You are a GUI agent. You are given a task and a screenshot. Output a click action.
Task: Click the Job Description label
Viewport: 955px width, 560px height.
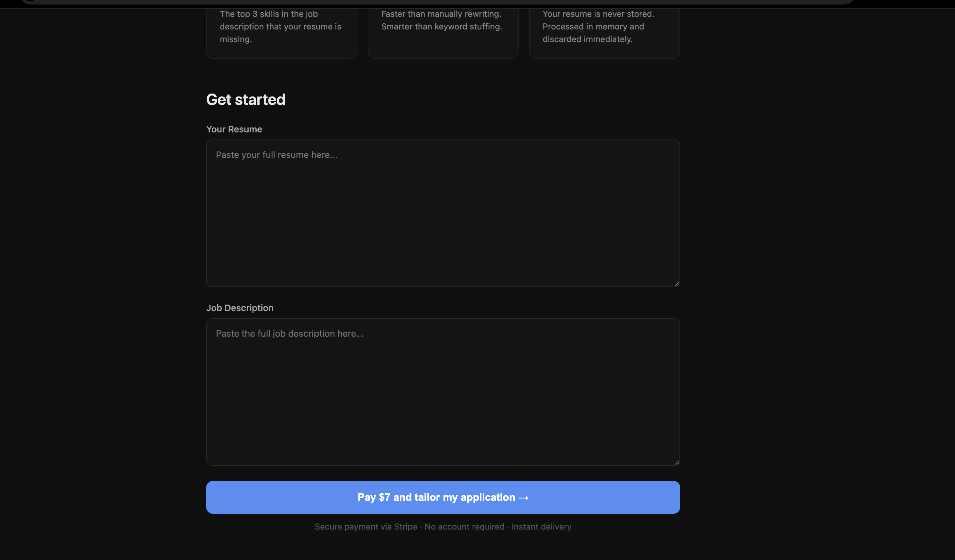point(240,308)
